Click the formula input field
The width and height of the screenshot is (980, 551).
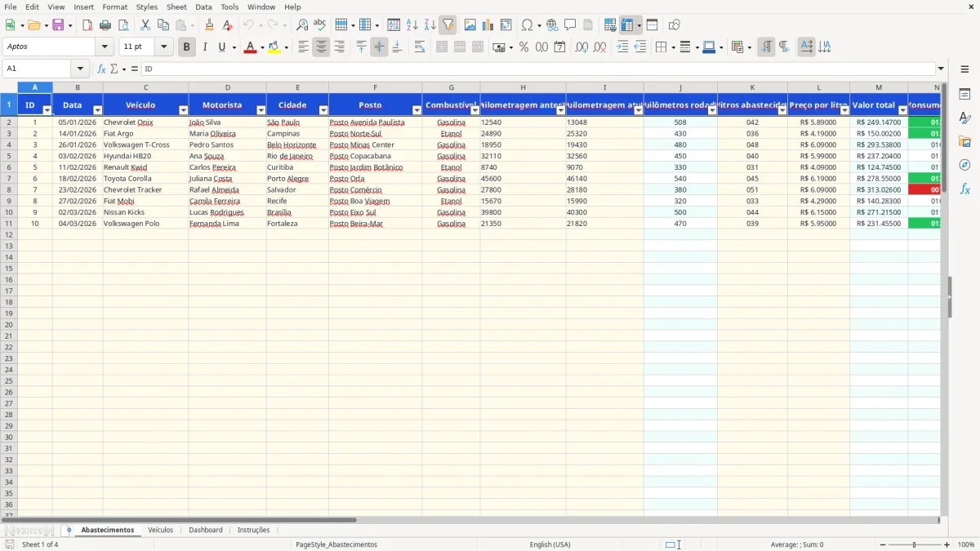coord(538,69)
